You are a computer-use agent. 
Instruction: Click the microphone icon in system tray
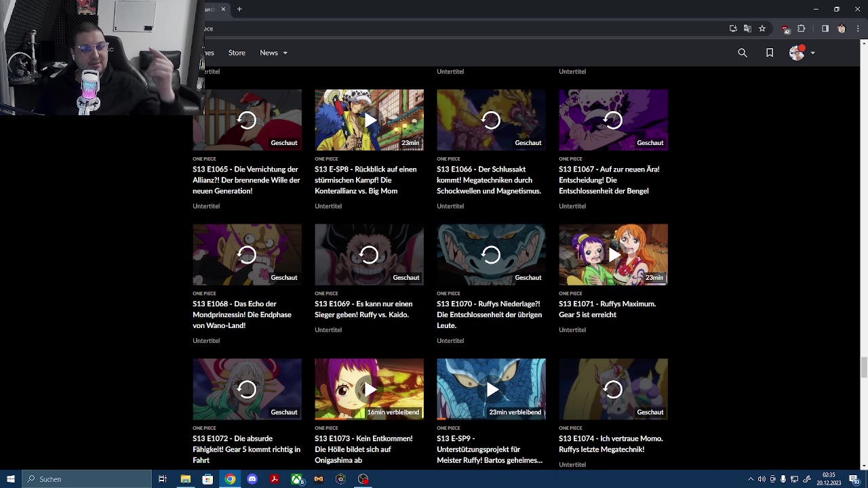click(783, 479)
